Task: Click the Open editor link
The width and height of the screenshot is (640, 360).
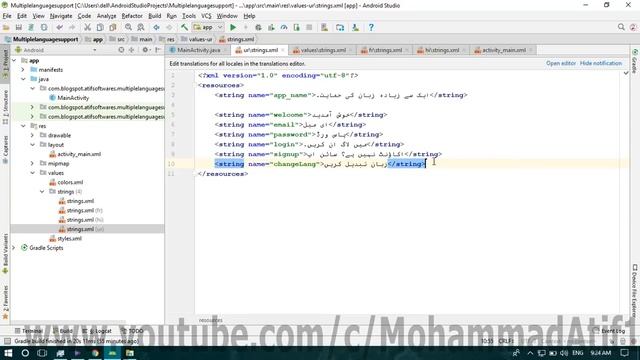Action: 561,63
